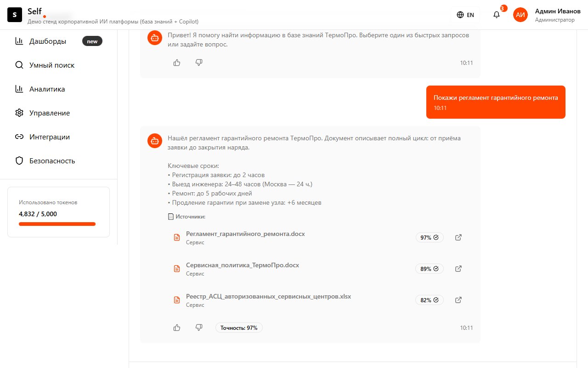The width and height of the screenshot is (588, 368).
Task: Switch language with the EN button
Action: 465,15
